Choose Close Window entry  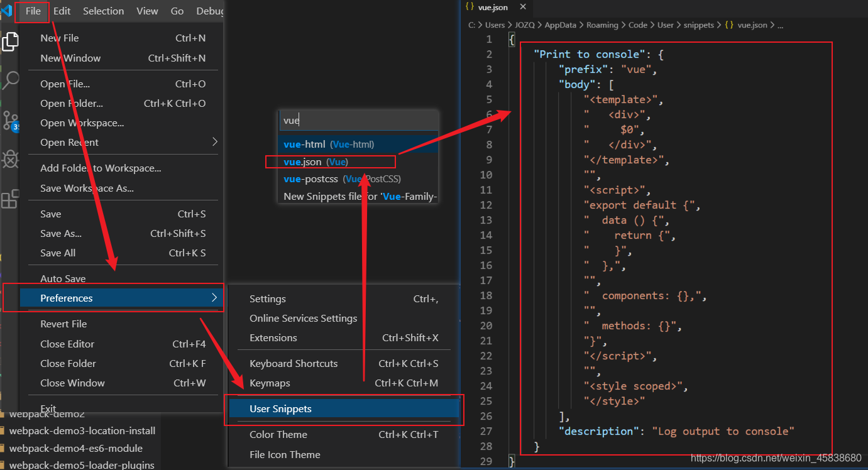123,383
